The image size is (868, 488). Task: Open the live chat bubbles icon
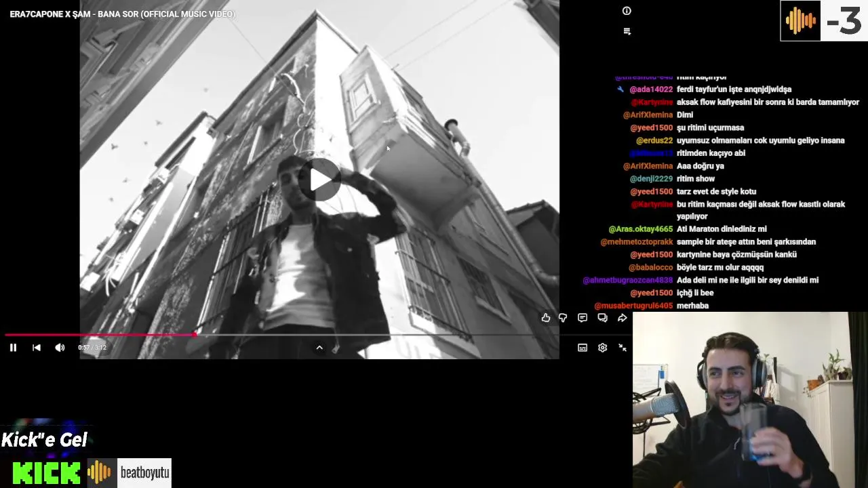(602, 318)
